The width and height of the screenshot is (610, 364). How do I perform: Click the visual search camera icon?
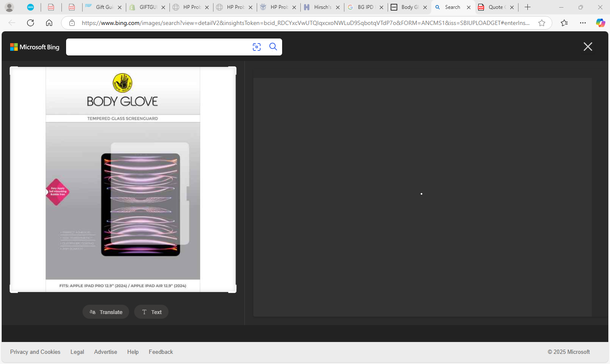[x=257, y=47]
